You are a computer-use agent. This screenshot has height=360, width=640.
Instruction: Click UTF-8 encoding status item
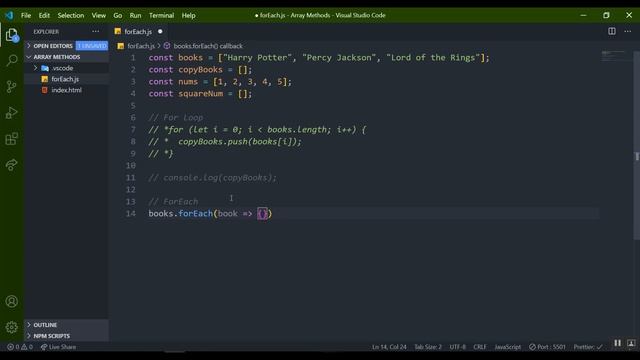(458, 347)
